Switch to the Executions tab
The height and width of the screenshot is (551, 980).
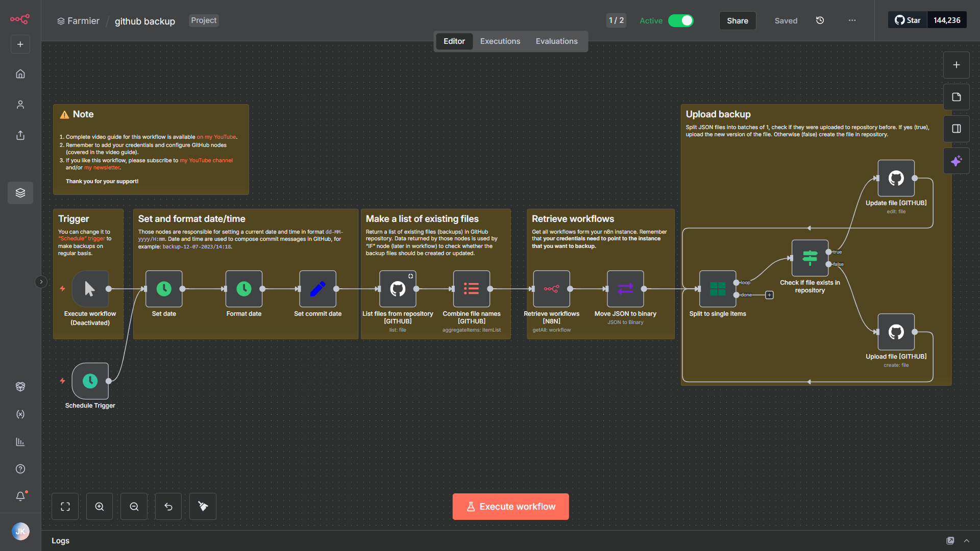(x=500, y=41)
